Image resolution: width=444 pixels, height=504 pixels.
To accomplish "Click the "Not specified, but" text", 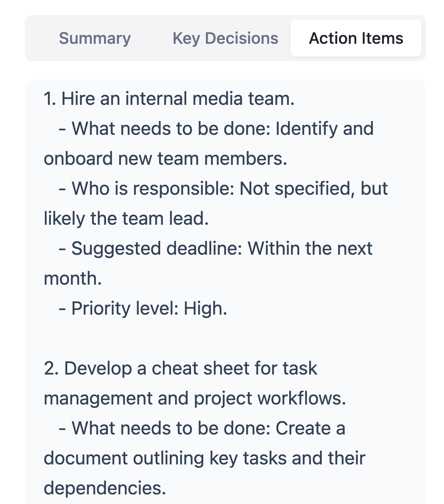I will (x=313, y=189).
